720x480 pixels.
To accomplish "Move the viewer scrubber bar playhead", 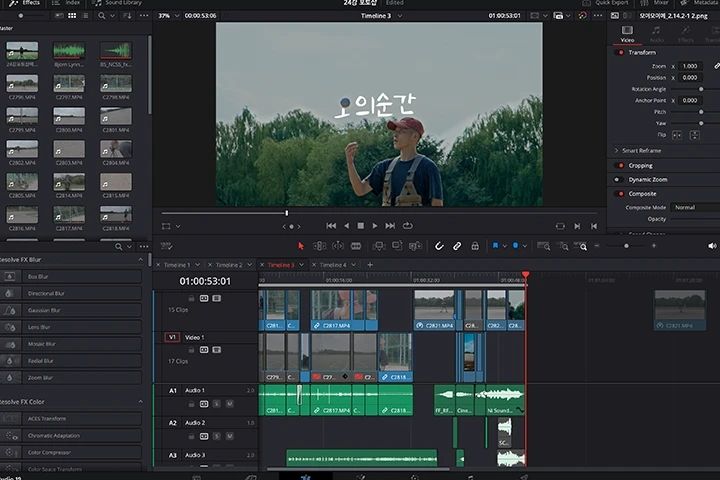I will (287, 213).
